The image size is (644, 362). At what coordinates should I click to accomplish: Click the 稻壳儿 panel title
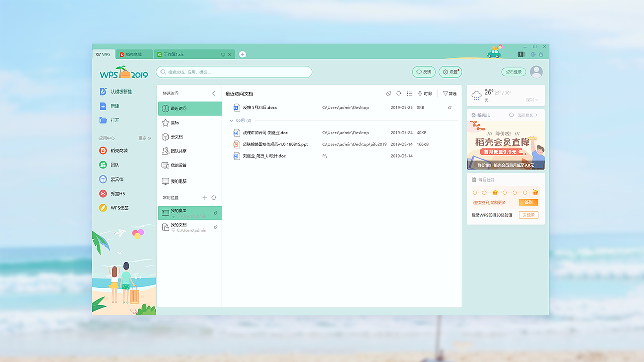483,115
